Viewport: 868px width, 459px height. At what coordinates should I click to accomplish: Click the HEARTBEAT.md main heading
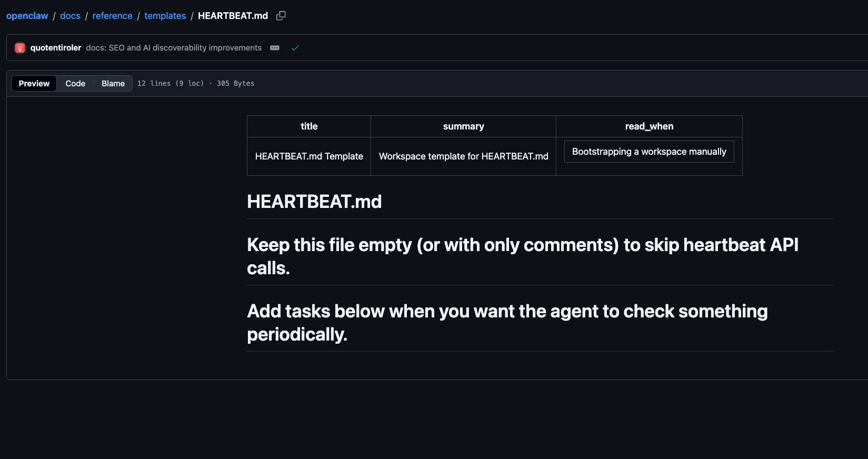point(314,202)
